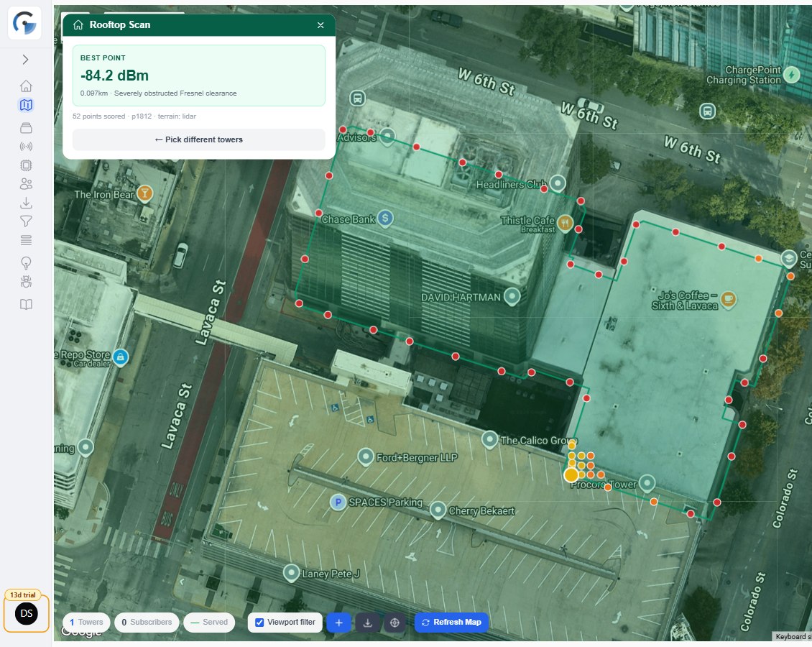
Task: Click the ChargePoint Charging Station pin
Action: 791,75
